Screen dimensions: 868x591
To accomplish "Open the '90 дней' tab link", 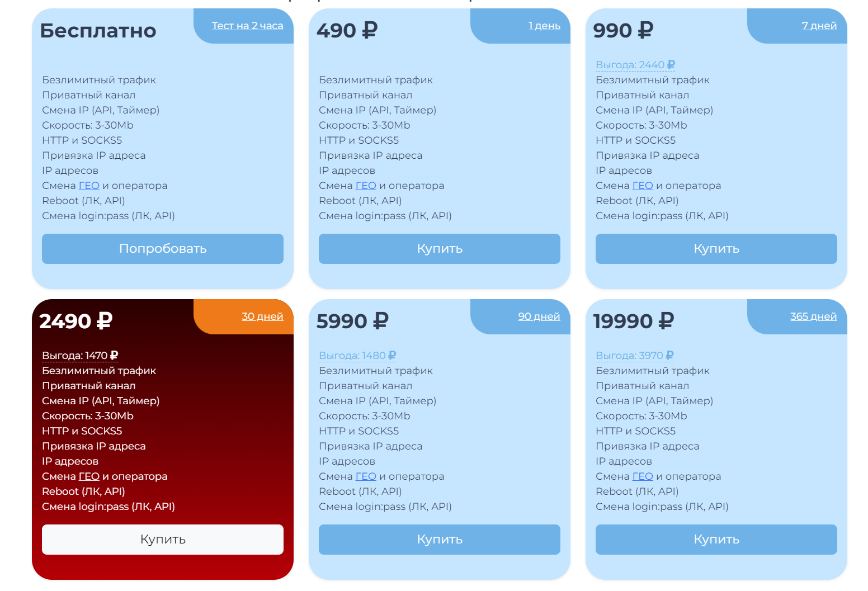I will pos(539,316).
